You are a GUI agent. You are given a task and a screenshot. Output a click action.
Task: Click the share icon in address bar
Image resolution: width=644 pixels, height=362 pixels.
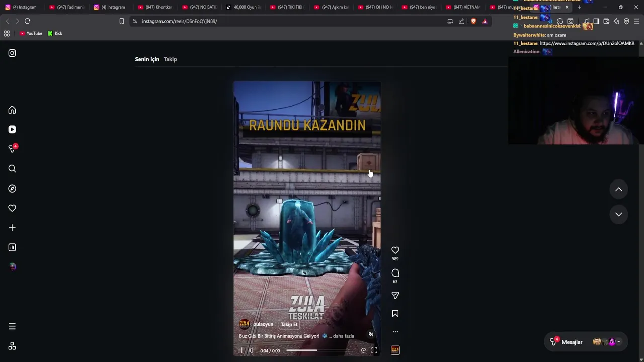click(x=461, y=21)
